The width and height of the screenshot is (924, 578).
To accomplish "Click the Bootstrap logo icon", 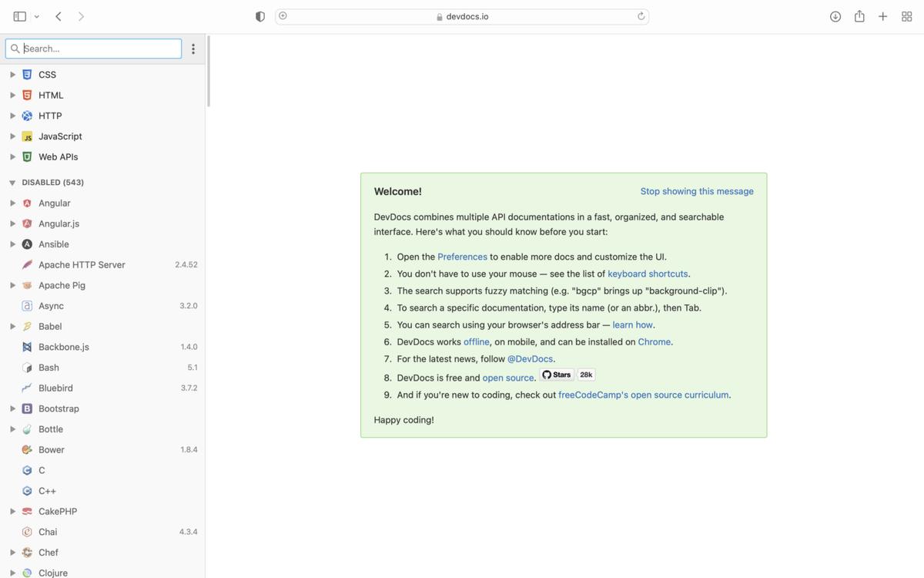I will point(27,408).
